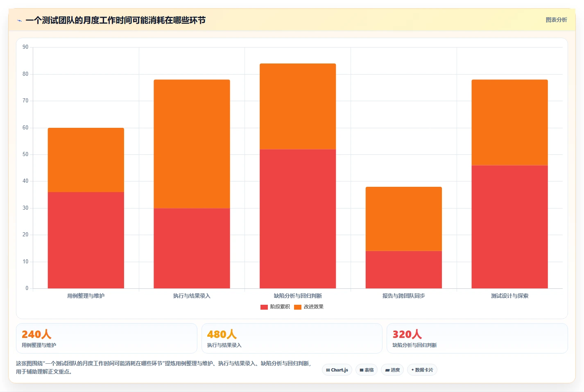
Task: Click the 执行与结果录入 axis label
Action: tap(192, 296)
